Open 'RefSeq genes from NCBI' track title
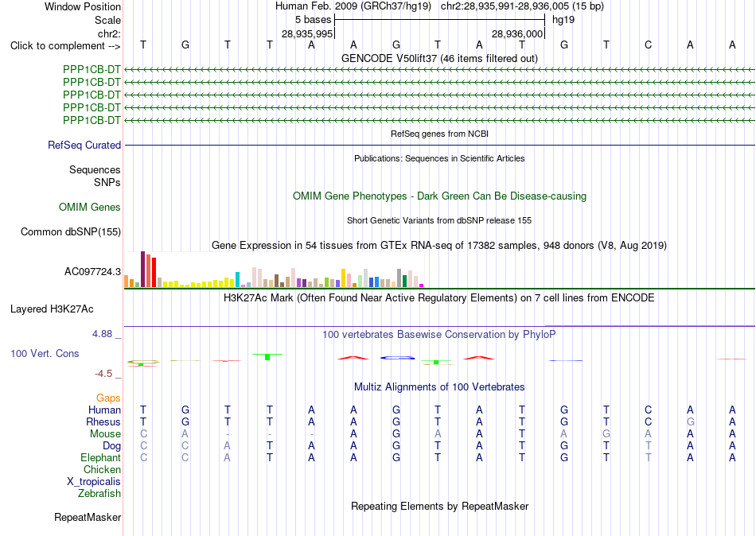 click(x=439, y=134)
